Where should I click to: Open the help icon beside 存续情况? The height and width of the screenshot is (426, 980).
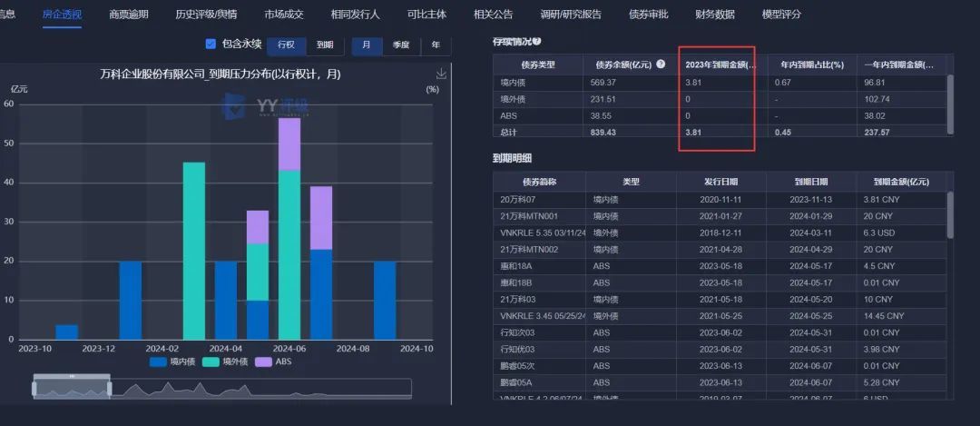[x=537, y=41]
